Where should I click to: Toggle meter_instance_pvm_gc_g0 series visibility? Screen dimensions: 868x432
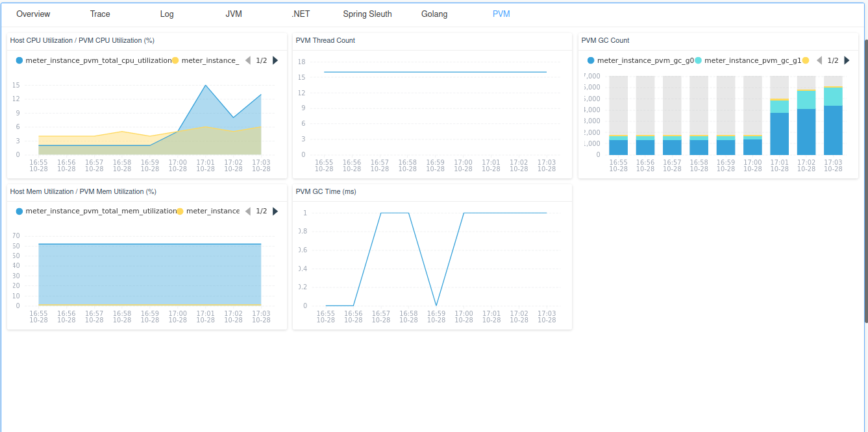(x=641, y=60)
